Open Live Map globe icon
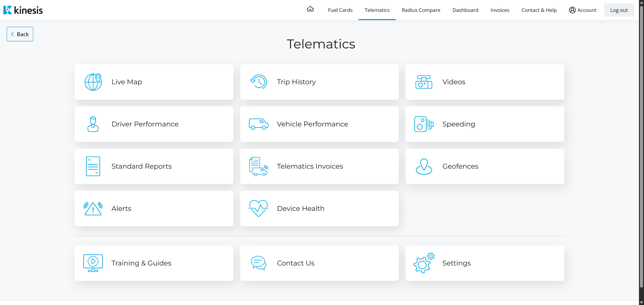Image resolution: width=644 pixels, height=305 pixels. click(93, 82)
